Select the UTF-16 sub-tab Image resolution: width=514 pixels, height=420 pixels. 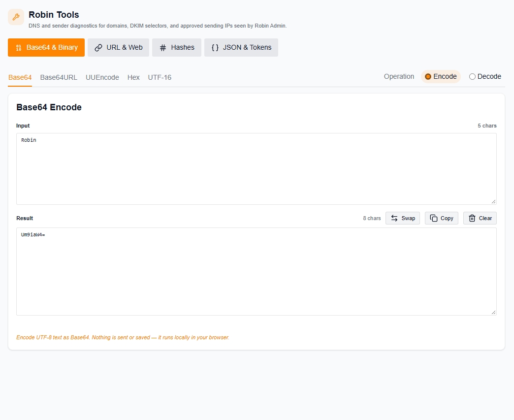[x=160, y=78]
